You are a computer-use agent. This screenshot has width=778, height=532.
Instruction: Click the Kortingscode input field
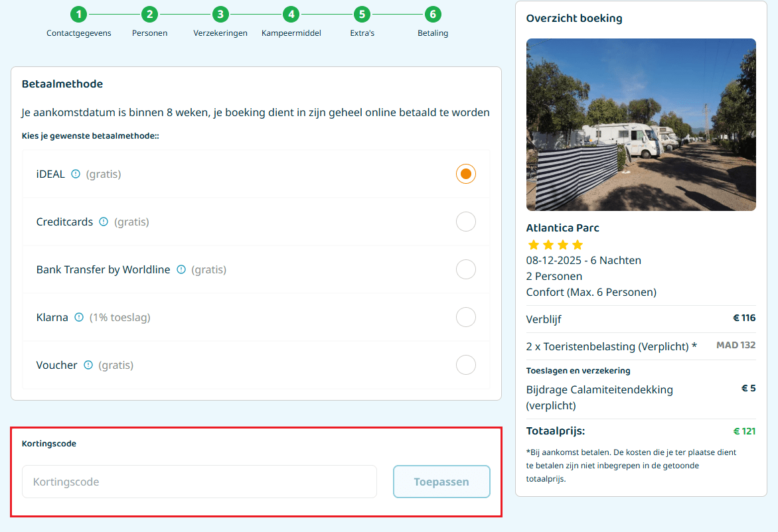(x=199, y=482)
